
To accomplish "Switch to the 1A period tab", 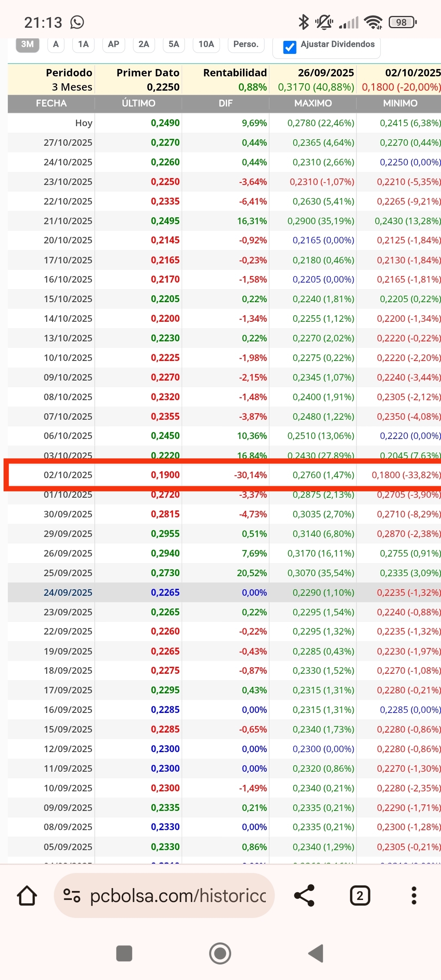I will [83, 44].
